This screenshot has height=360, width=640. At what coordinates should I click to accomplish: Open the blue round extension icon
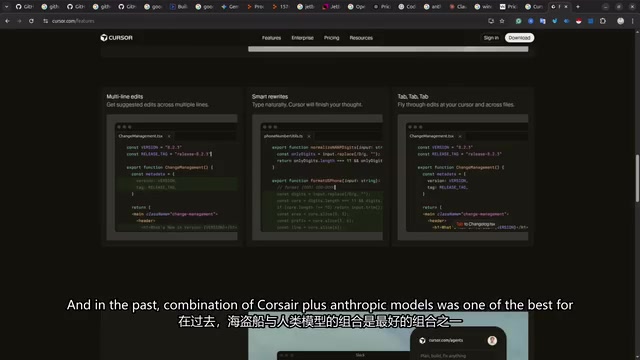pyautogui.click(x=531, y=21)
